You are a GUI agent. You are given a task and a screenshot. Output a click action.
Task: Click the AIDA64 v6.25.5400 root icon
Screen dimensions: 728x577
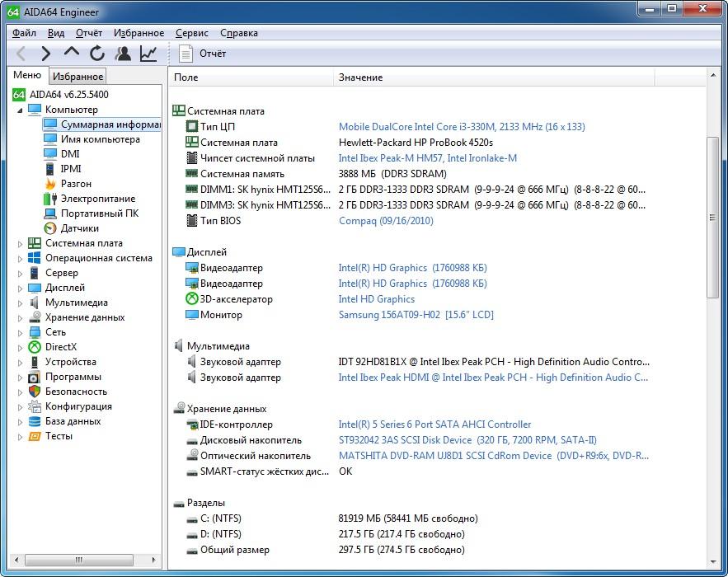(19, 95)
